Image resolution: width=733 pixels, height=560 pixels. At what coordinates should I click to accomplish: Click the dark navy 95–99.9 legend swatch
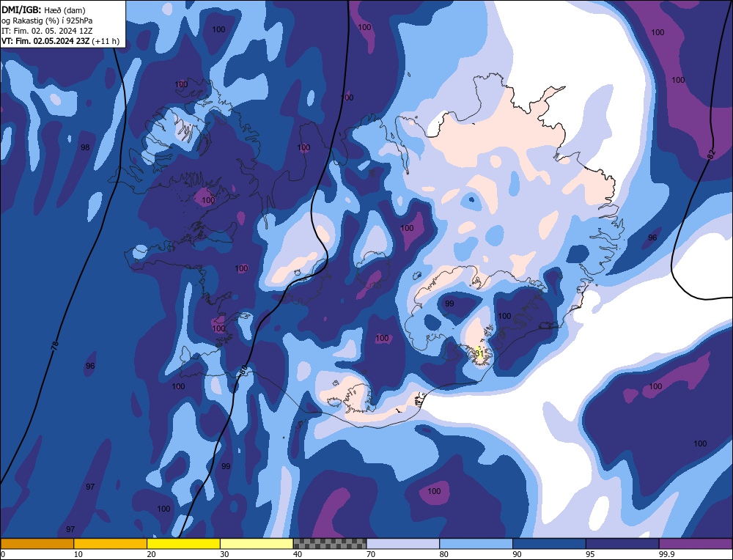pyautogui.click(x=622, y=544)
